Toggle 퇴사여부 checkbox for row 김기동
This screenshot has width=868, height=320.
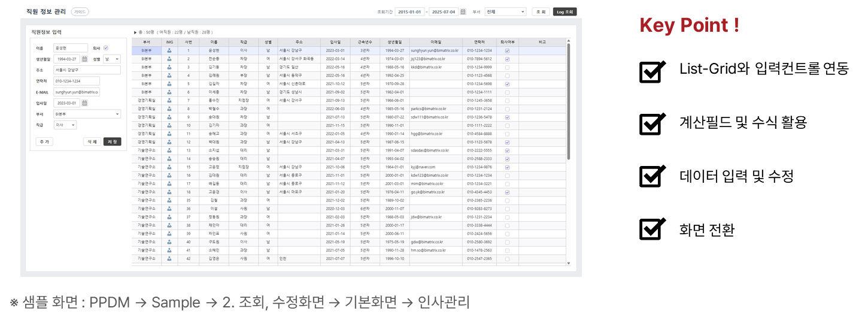point(507,68)
